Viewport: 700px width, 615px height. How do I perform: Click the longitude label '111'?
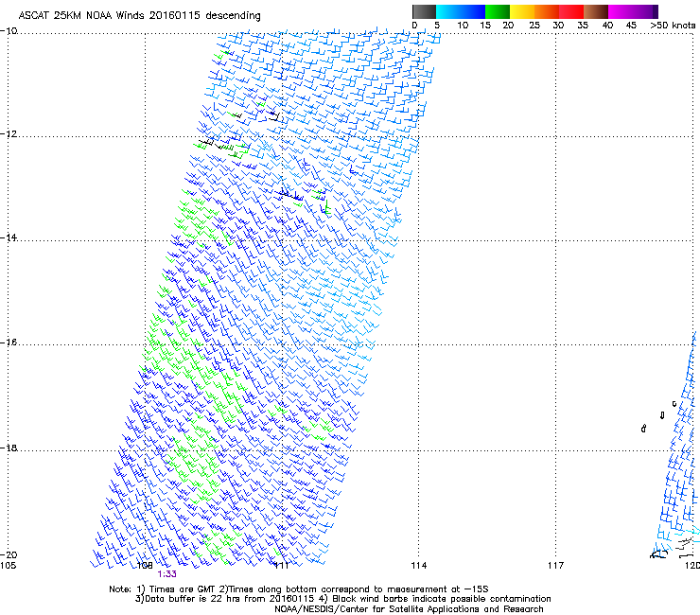pos(281,566)
